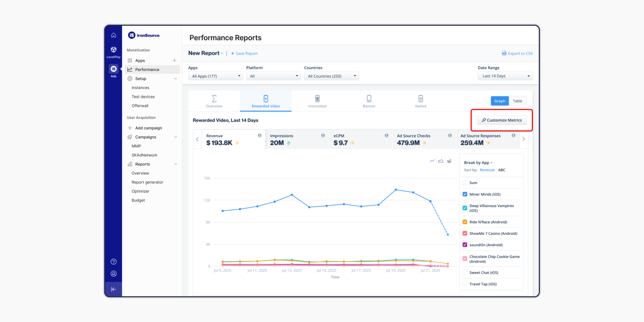Collapse the navigation sidebar
The width and height of the screenshot is (644, 322).
tap(113, 289)
